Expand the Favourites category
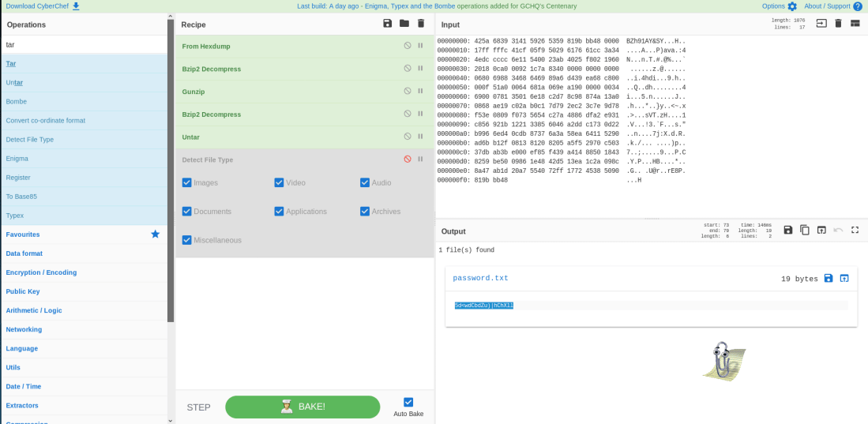Image resolution: width=868 pixels, height=424 pixels. click(23, 235)
